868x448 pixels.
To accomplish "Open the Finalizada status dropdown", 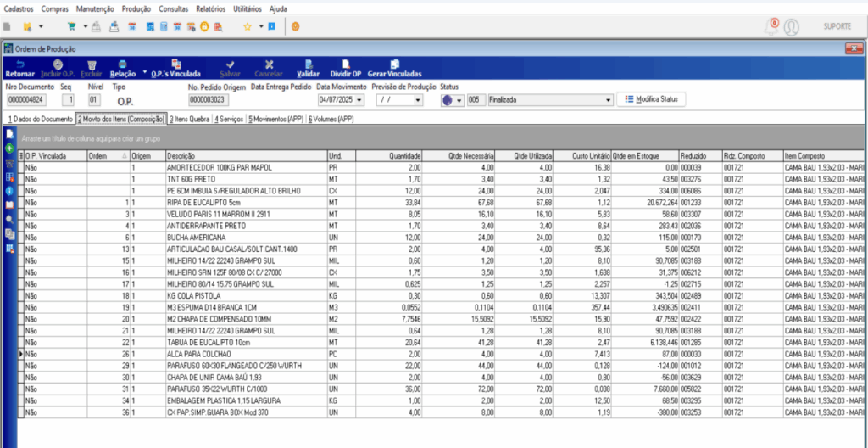I will click(607, 100).
